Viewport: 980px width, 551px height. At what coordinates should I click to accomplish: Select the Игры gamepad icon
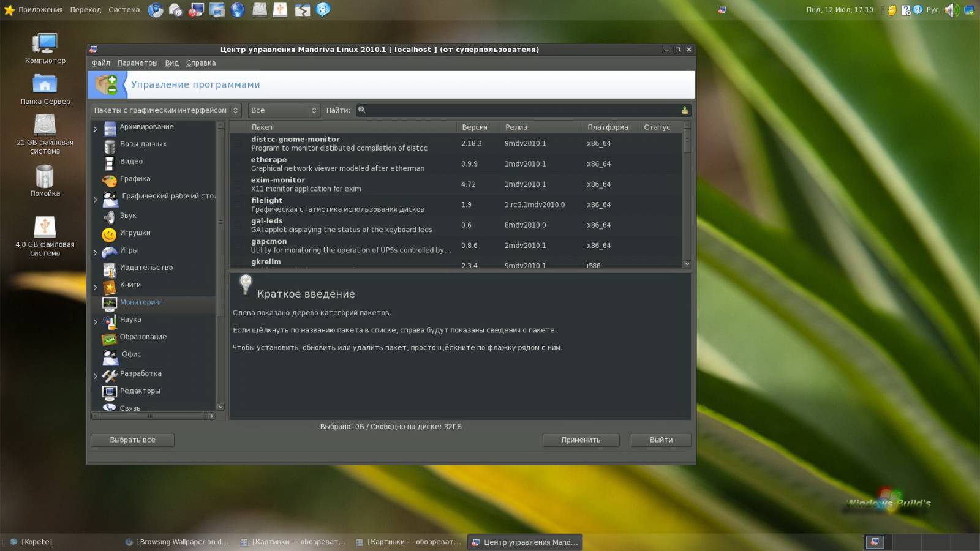(x=110, y=251)
